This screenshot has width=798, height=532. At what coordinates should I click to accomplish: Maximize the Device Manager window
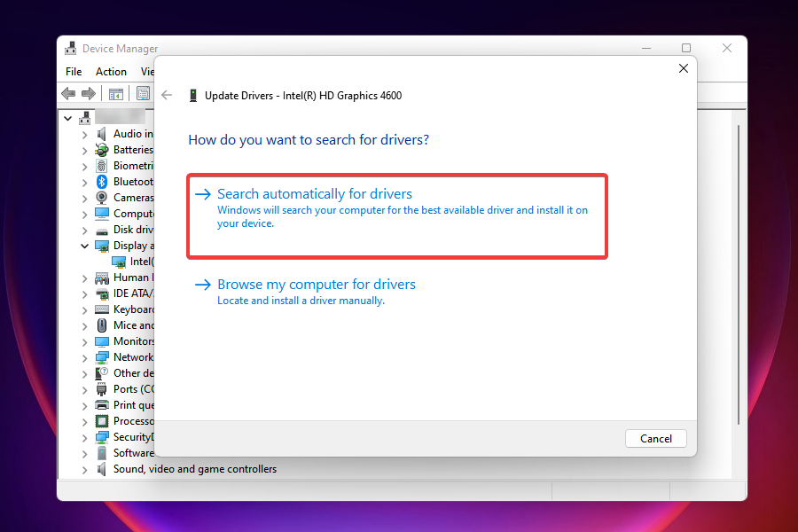point(686,49)
